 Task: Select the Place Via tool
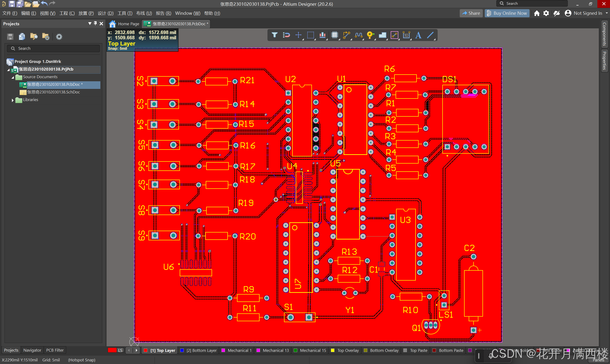(370, 35)
